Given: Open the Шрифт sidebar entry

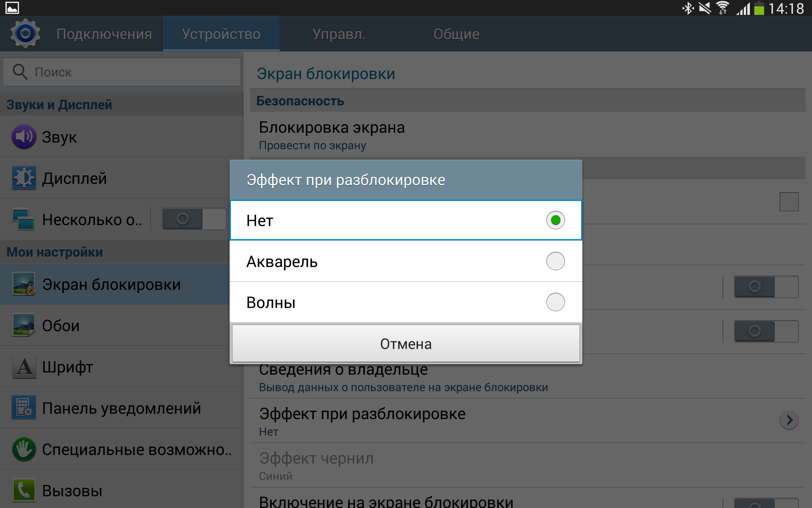Looking at the screenshot, I should coord(121,366).
